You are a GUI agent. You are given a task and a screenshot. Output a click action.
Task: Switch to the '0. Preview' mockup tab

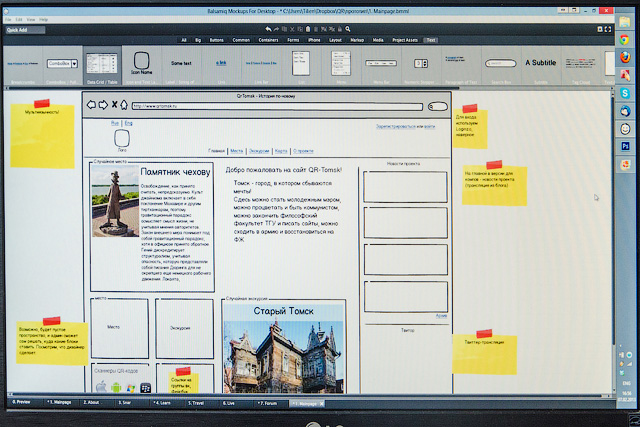(21, 402)
